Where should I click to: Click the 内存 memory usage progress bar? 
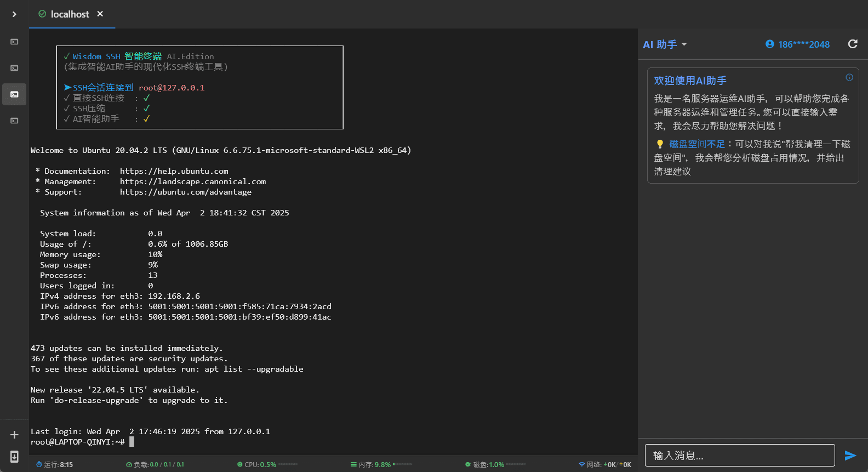pos(403,464)
